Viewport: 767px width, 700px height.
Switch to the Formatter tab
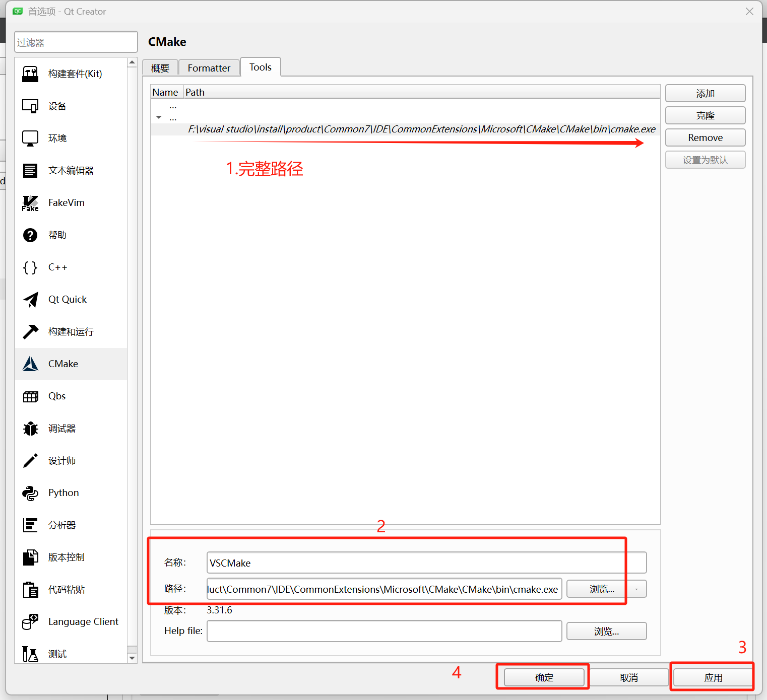209,67
